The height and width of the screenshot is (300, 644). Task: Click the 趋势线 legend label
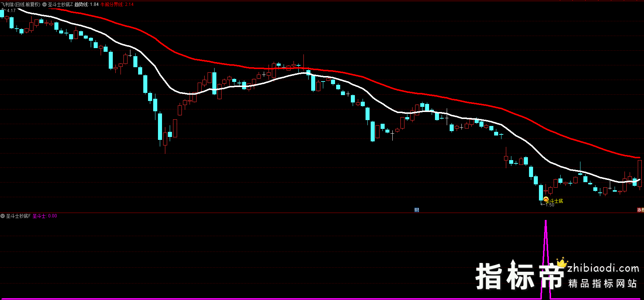click(x=81, y=5)
